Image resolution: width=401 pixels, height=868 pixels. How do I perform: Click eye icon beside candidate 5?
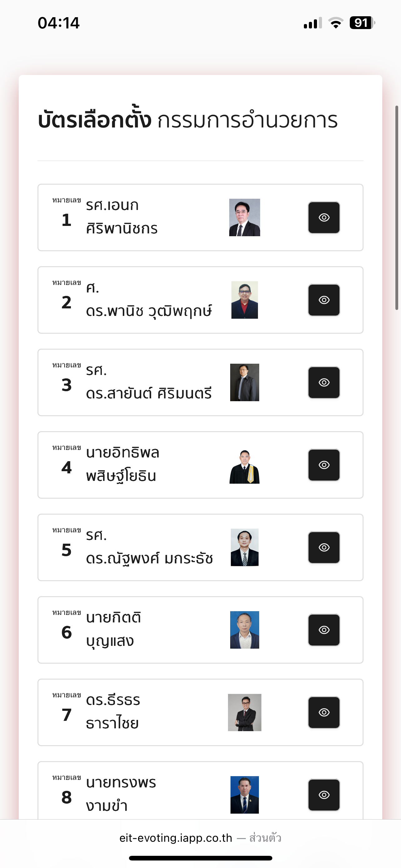click(324, 547)
